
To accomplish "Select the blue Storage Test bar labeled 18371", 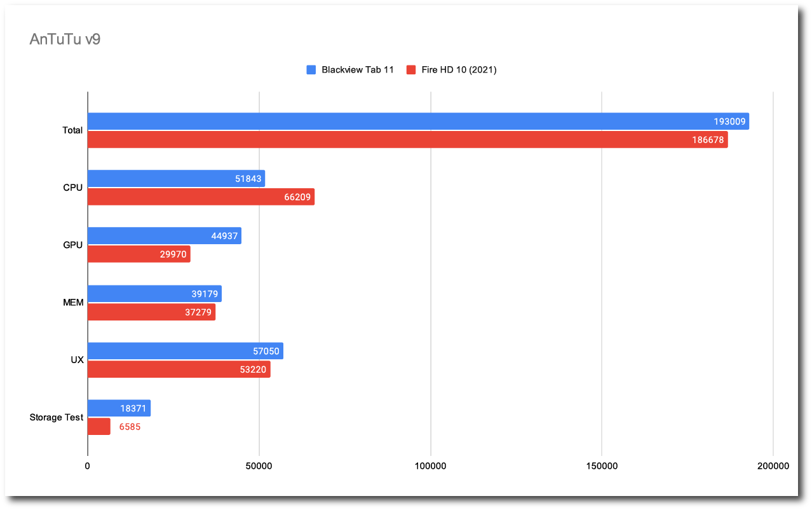I will tap(118, 408).
